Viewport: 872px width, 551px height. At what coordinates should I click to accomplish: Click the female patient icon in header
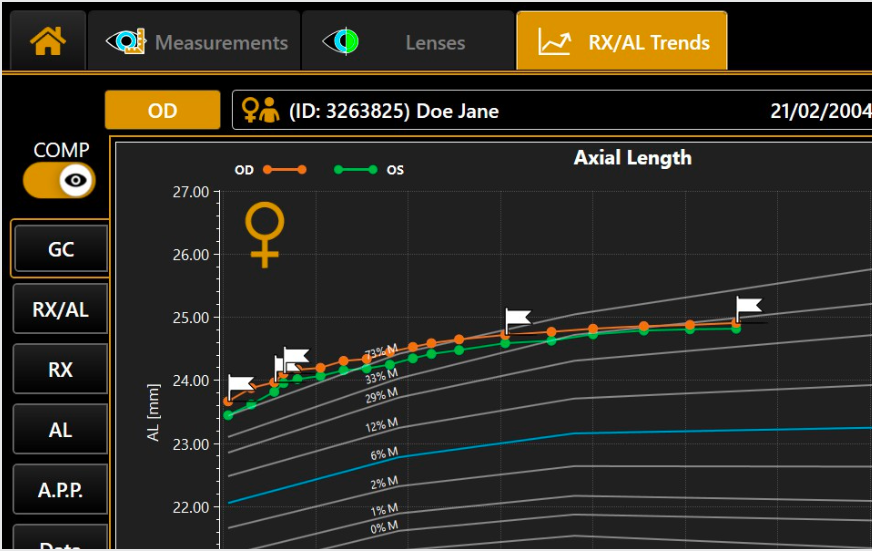[x=260, y=110]
